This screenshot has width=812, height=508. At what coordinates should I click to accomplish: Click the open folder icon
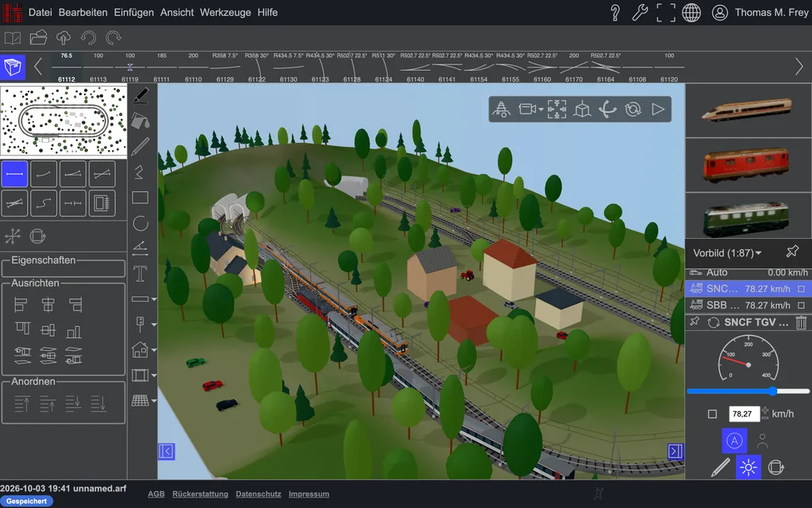click(x=38, y=38)
